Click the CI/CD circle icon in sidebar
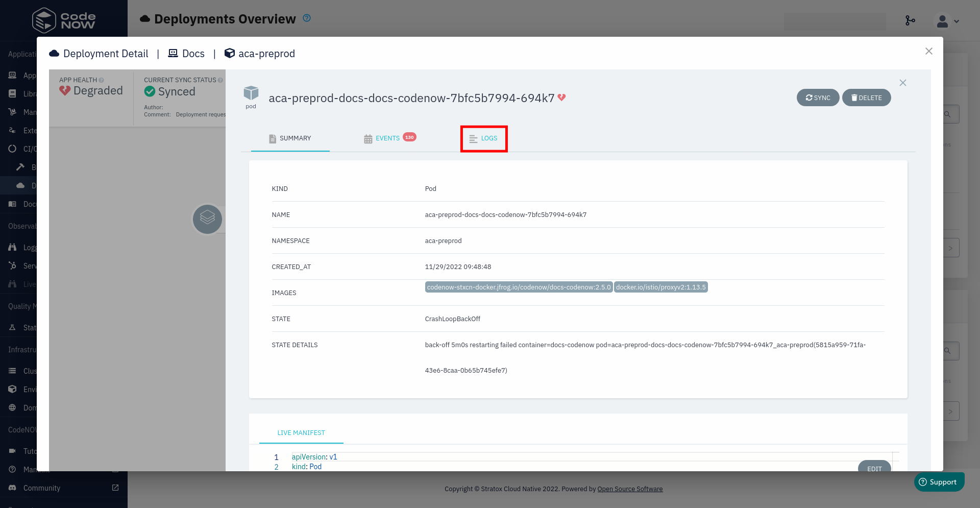The image size is (980, 508). coord(12,149)
